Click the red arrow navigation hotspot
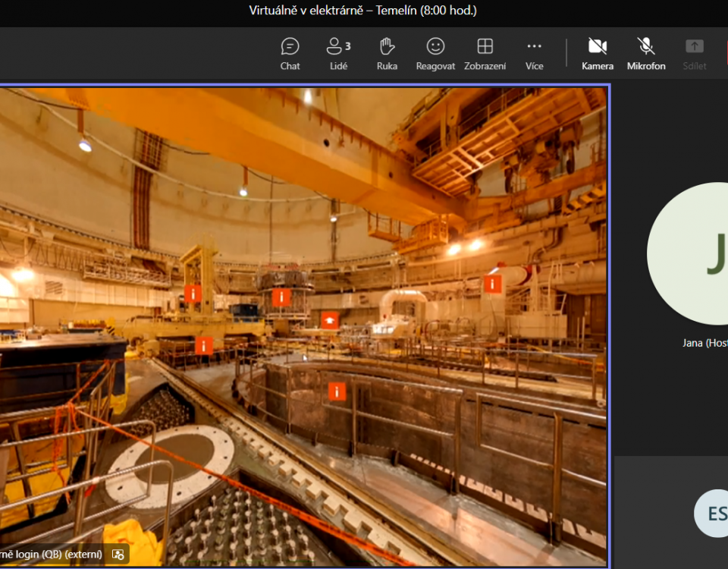728x569 pixels. coord(329,320)
